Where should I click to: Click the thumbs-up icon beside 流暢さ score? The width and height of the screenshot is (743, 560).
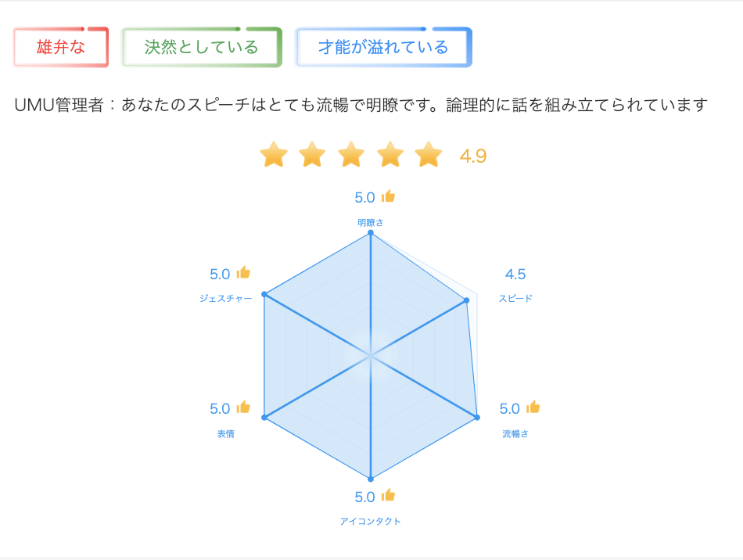pos(533,407)
